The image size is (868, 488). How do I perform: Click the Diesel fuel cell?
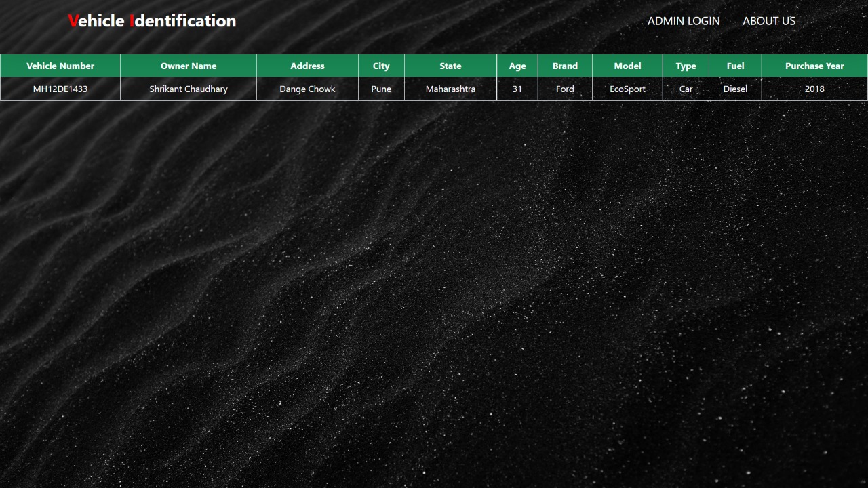click(x=735, y=89)
